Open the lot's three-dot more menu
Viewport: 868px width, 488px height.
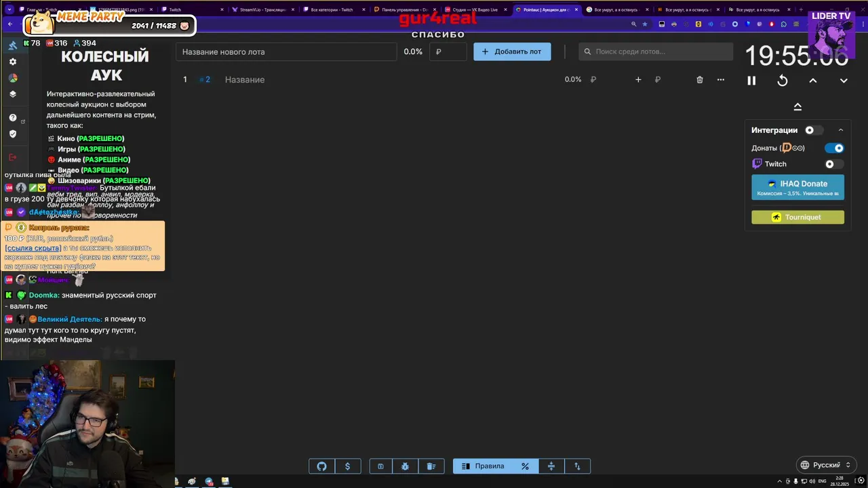click(721, 79)
